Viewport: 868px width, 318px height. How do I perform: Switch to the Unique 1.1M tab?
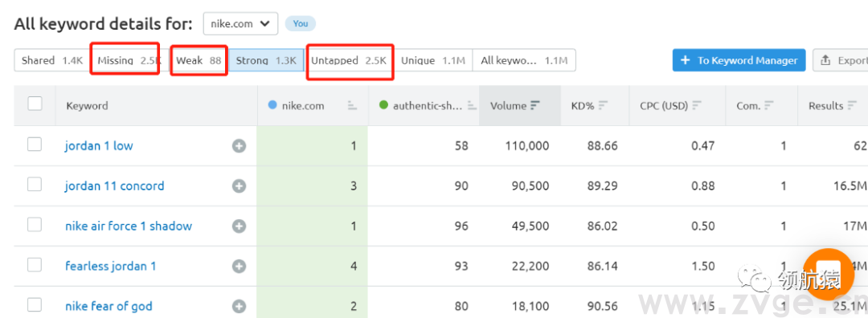tap(433, 61)
